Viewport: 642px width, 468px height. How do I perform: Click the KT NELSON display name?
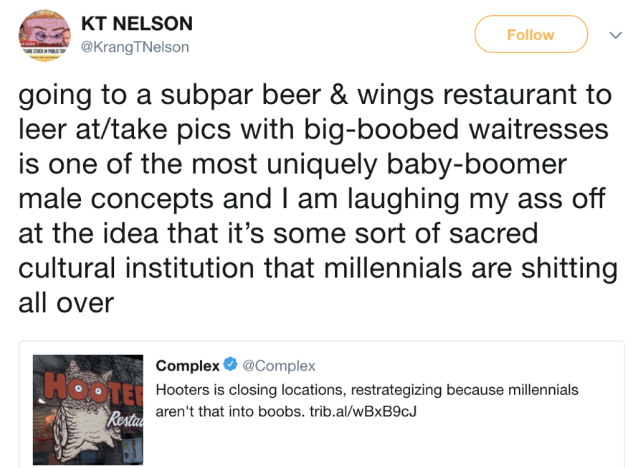click(x=137, y=23)
